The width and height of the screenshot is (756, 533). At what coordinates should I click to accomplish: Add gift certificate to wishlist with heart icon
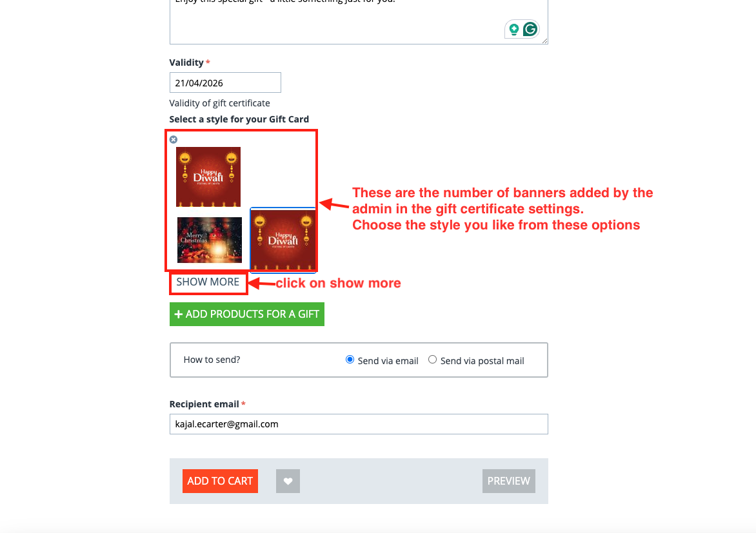click(288, 481)
